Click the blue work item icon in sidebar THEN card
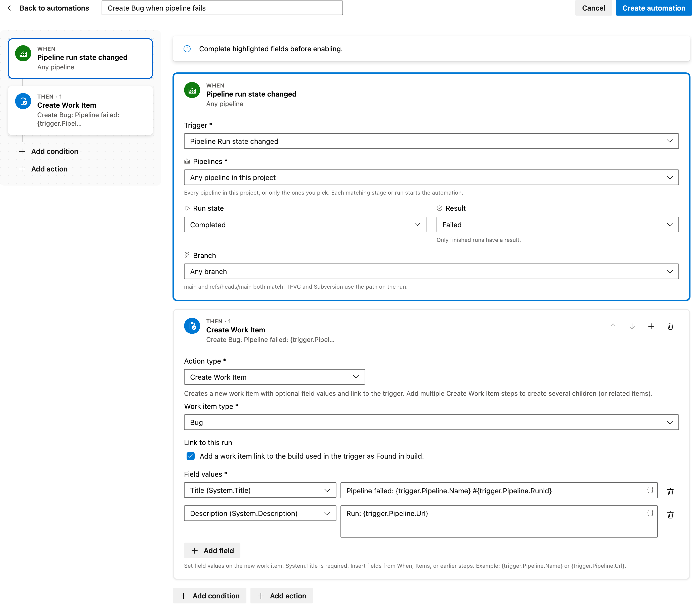This screenshot has height=616, width=692. click(23, 101)
